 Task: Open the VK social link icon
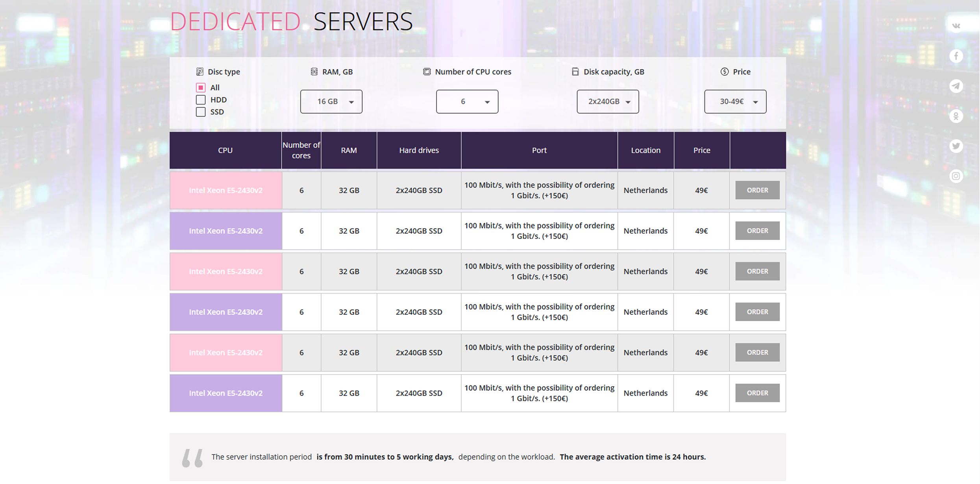click(x=956, y=26)
